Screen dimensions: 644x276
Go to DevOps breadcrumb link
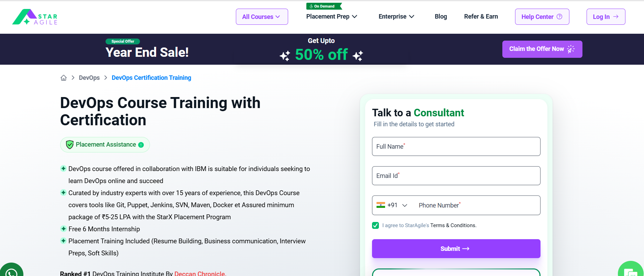89,78
